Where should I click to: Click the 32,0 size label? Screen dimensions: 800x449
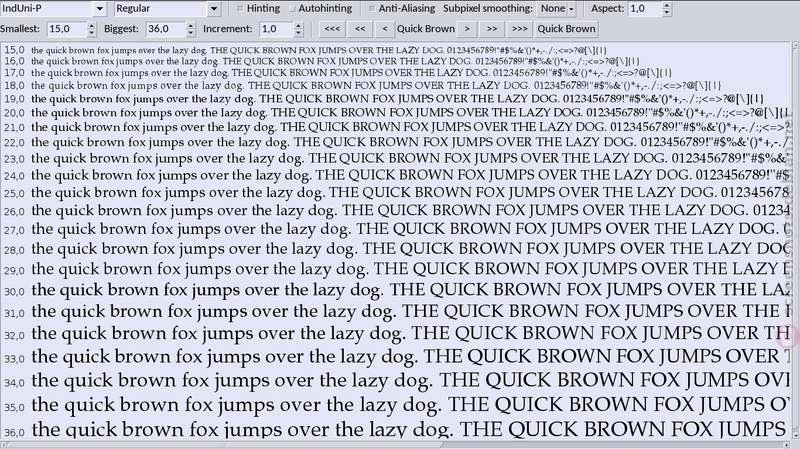[x=14, y=336]
